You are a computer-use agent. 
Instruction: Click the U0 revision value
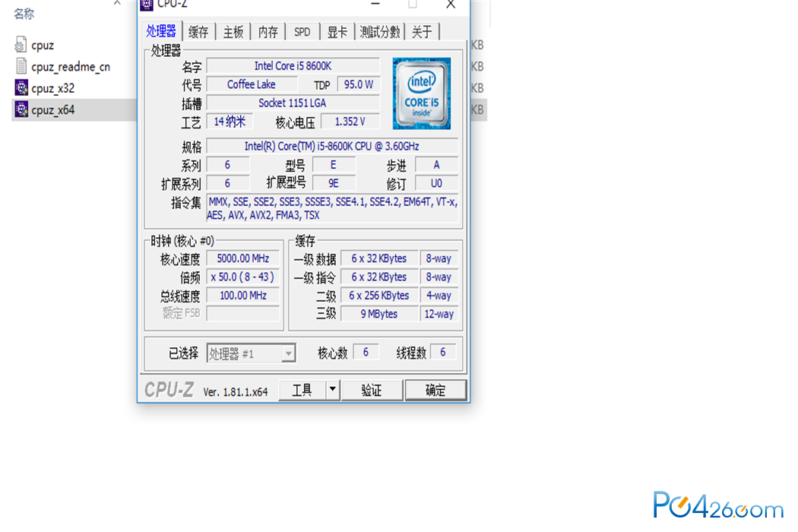(437, 183)
